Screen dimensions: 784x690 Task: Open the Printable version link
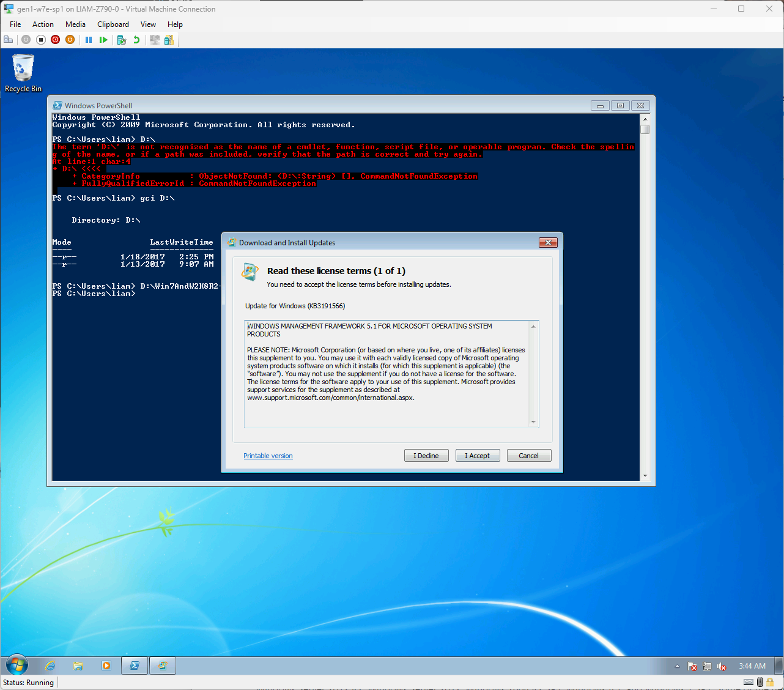pyautogui.click(x=268, y=456)
